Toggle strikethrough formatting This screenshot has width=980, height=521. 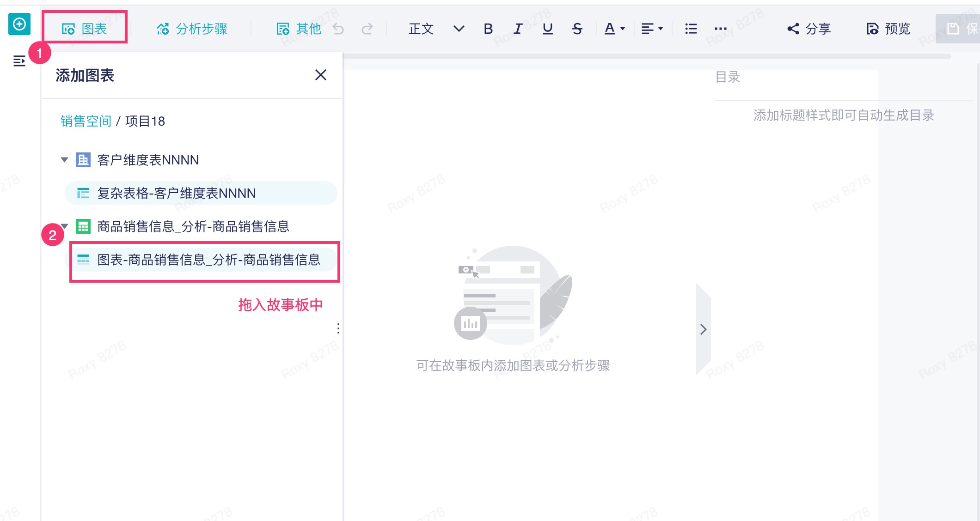click(x=577, y=29)
